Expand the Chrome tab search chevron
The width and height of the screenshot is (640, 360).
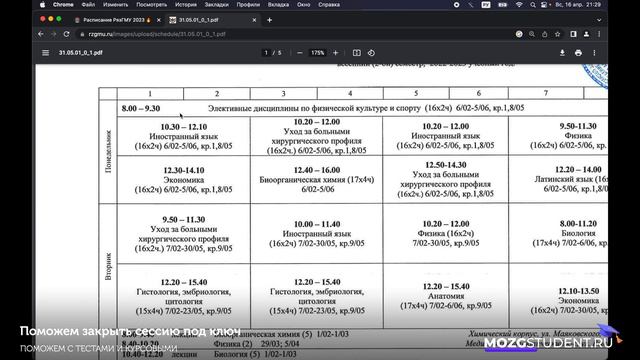[x=599, y=20]
